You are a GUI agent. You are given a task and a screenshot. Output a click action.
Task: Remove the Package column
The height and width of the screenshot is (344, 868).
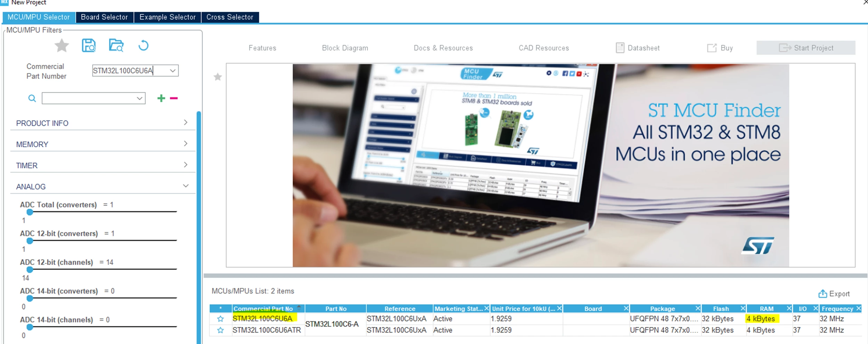pos(698,308)
